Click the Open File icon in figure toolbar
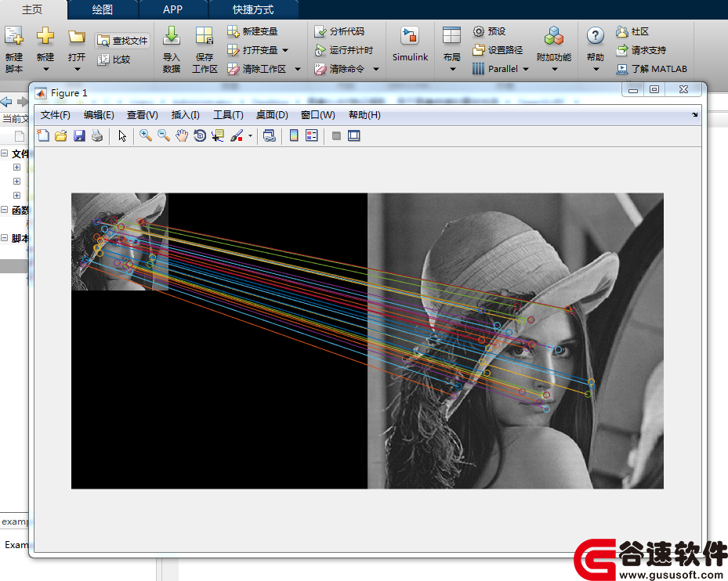The image size is (728, 581). coord(61,135)
